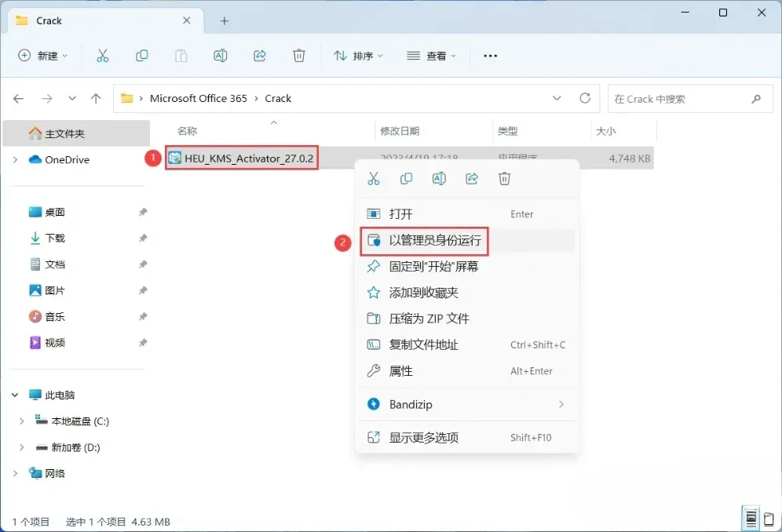Open the 新建 (New) dropdown
This screenshot has height=532, width=782.
42,56
